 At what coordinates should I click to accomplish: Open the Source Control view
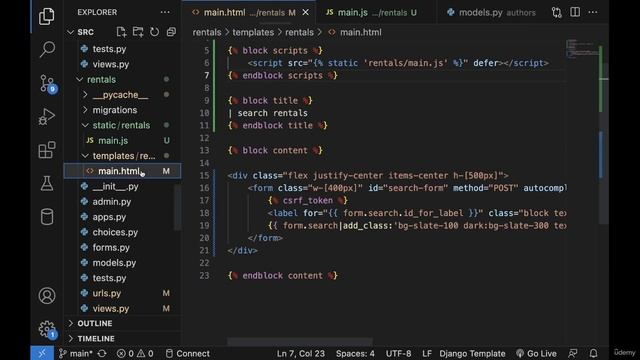pos(47,83)
